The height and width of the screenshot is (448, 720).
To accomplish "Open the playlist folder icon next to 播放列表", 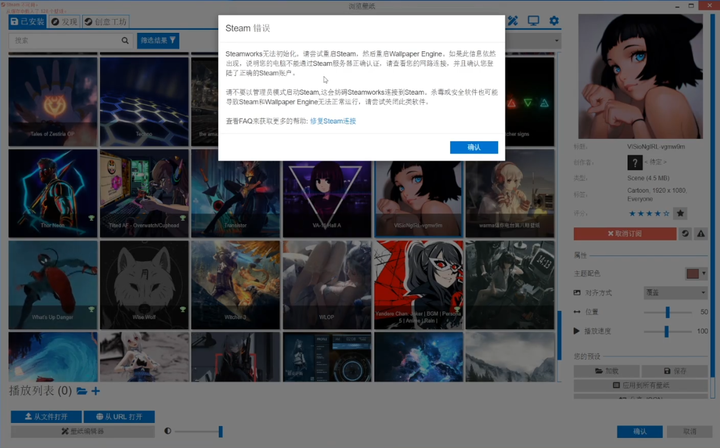I will (82, 391).
